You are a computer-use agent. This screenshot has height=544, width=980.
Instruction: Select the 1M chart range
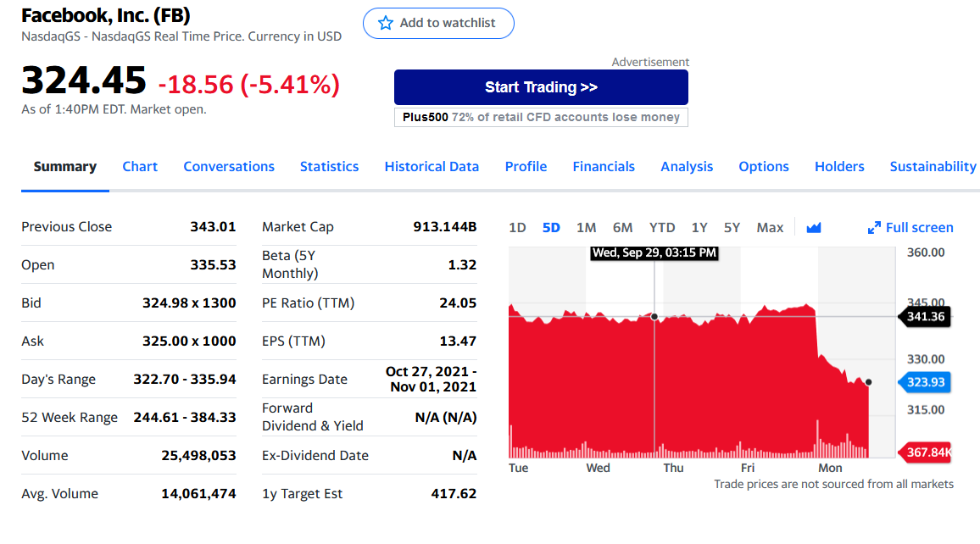[586, 228]
